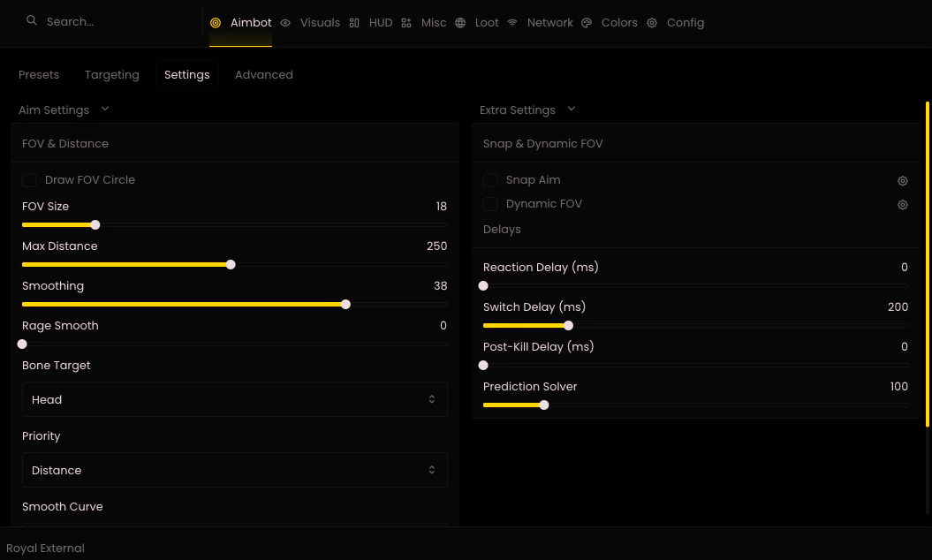
Task: Click the Smoothing value 38
Action: [x=441, y=286]
